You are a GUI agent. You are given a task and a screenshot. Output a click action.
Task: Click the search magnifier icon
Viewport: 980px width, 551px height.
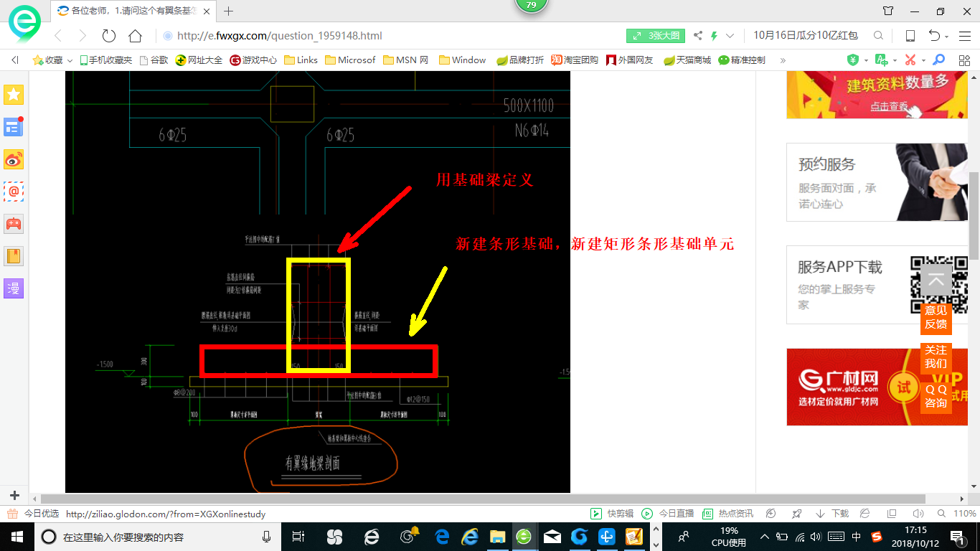[x=878, y=36]
